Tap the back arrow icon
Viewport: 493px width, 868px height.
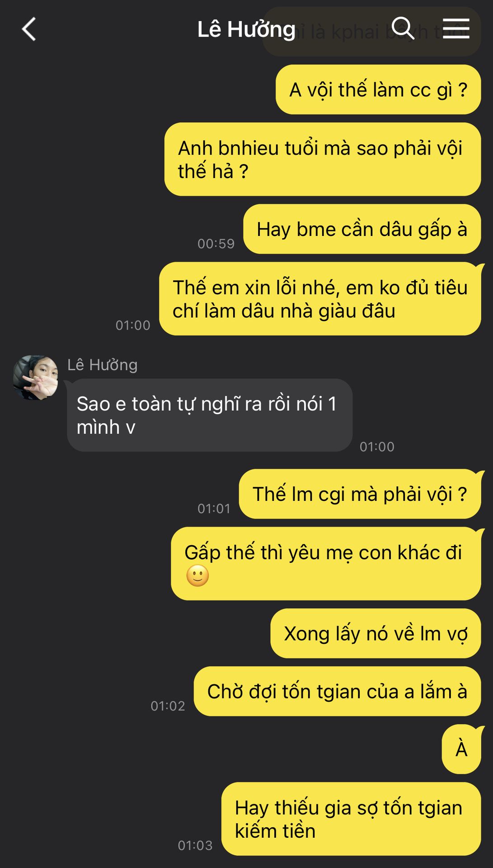point(29,29)
